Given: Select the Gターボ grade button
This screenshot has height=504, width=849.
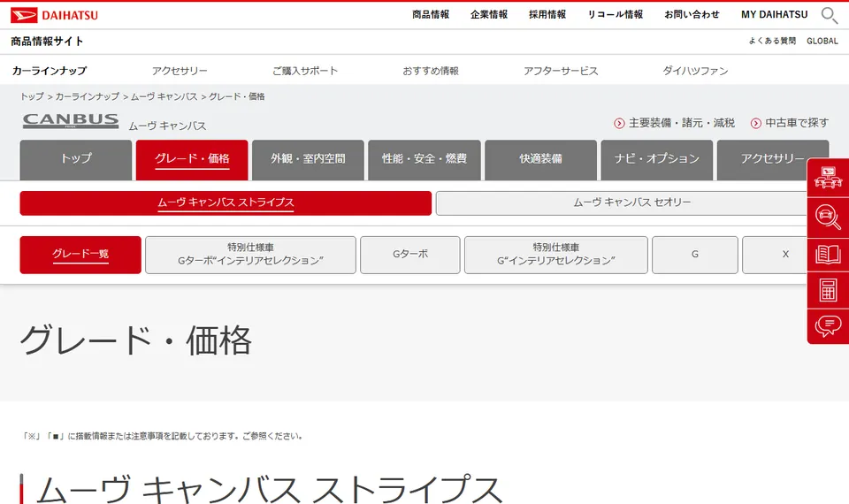Looking at the screenshot, I should [x=410, y=255].
